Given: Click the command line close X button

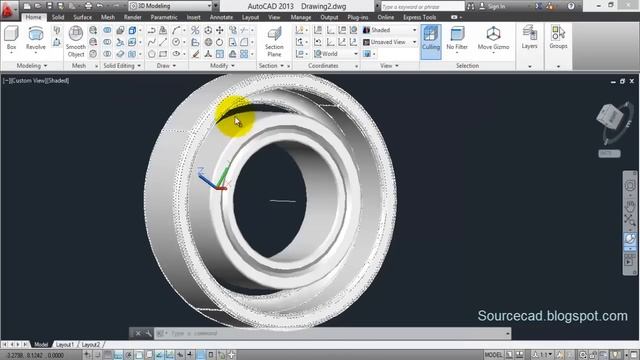Looking at the screenshot, I should [x=138, y=333].
